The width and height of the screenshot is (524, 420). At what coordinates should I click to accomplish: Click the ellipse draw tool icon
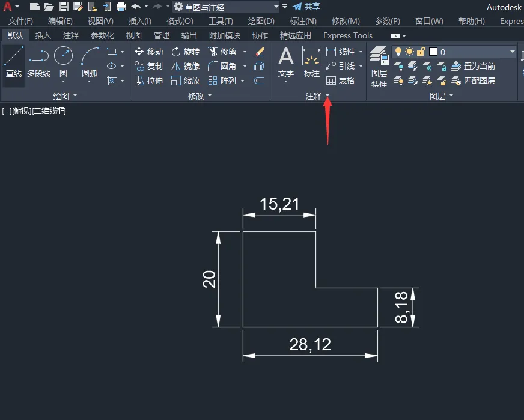(x=111, y=66)
